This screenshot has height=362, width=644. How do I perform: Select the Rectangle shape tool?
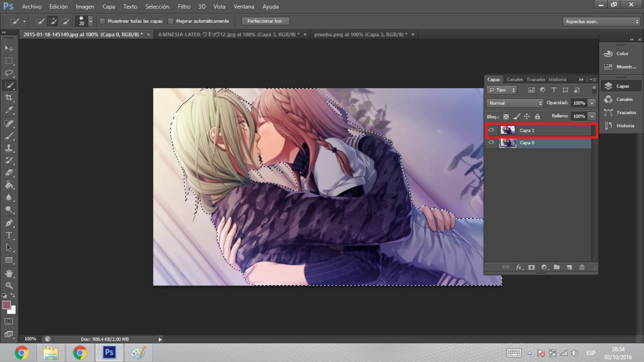[x=9, y=260]
